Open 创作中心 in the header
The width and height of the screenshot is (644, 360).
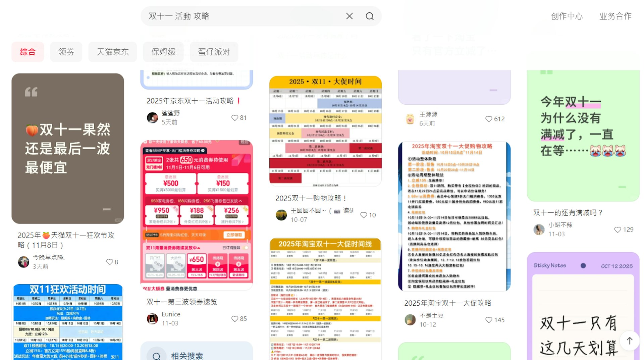[567, 16]
